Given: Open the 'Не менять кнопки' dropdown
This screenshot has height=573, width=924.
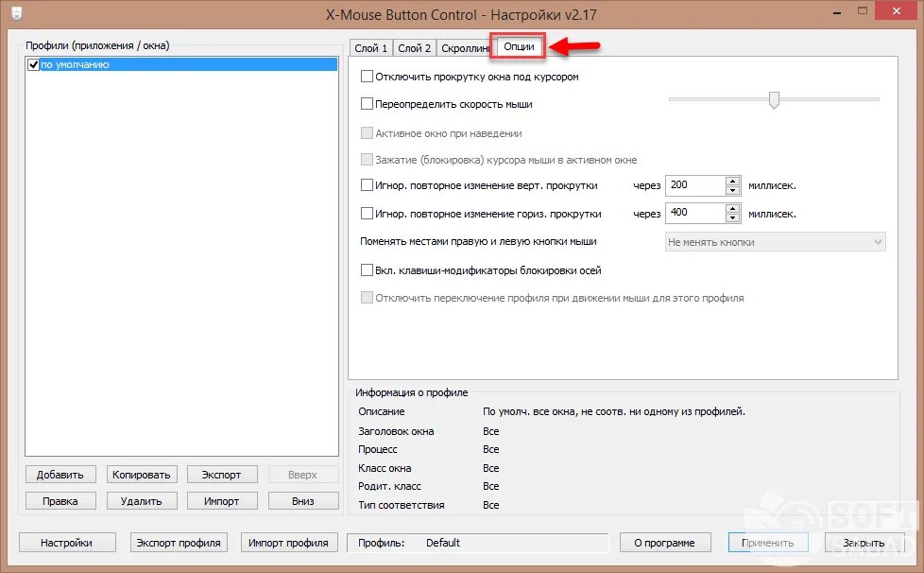Looking at the screenshot, I should click(775, 242).
